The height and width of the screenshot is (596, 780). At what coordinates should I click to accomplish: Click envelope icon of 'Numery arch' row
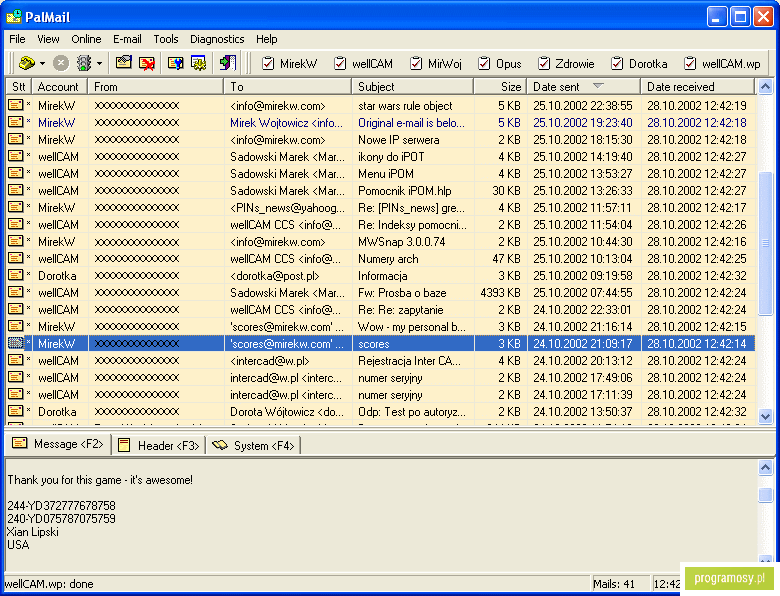15,258
